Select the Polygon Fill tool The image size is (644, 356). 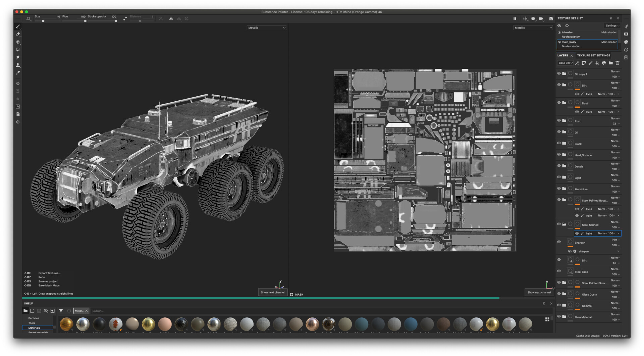click(x=18, y=50)
